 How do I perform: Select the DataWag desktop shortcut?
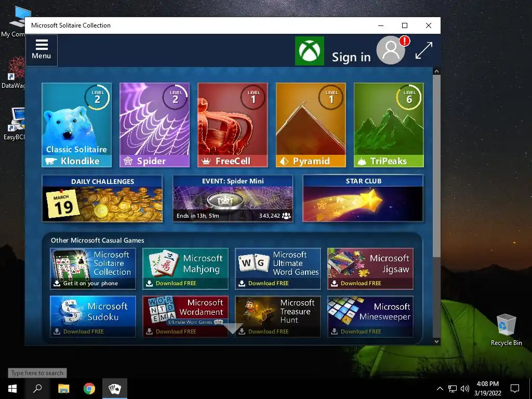13,72
